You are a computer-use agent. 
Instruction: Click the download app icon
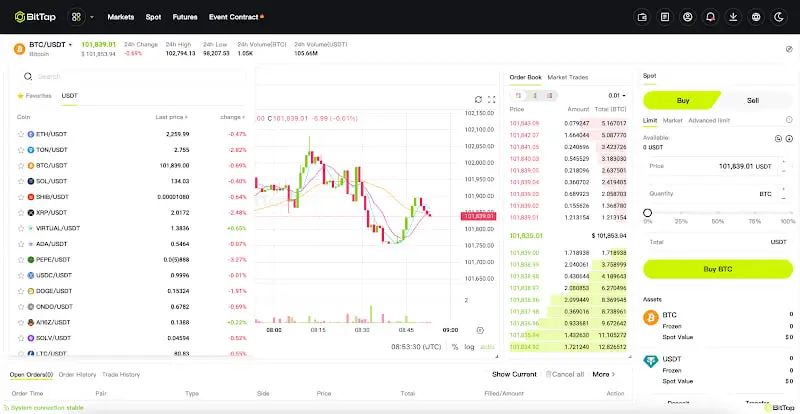pos(734,17)
